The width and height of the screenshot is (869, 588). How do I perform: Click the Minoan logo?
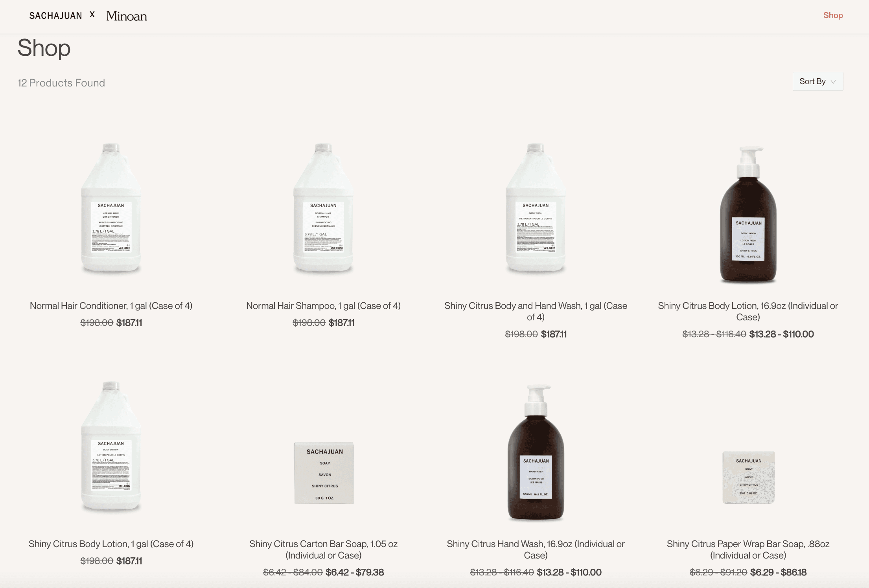pyautogui.click(x=127, y=16)
